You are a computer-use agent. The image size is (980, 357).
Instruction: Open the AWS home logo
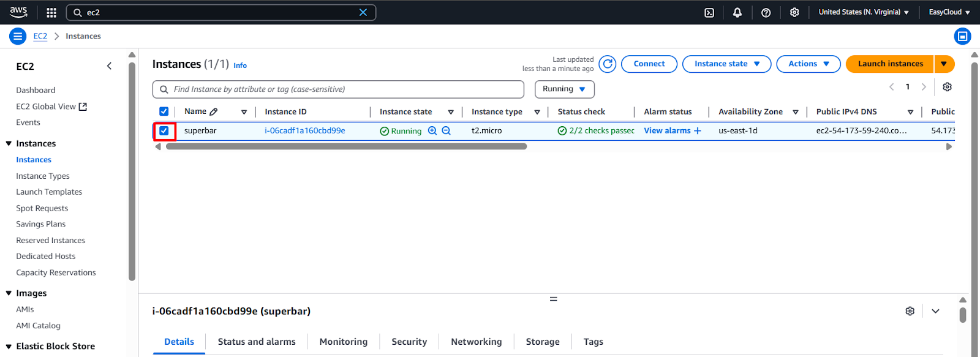coord(18,12)
